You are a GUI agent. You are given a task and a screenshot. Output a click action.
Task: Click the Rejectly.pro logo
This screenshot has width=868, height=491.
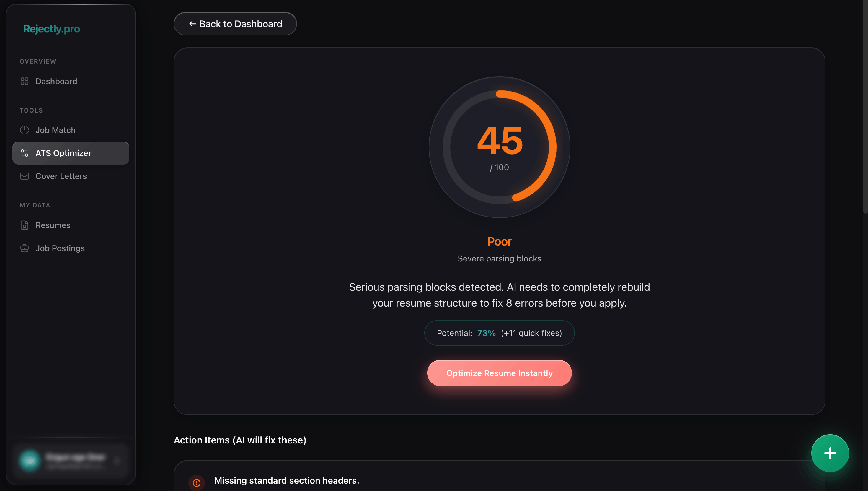click(52, 29)
